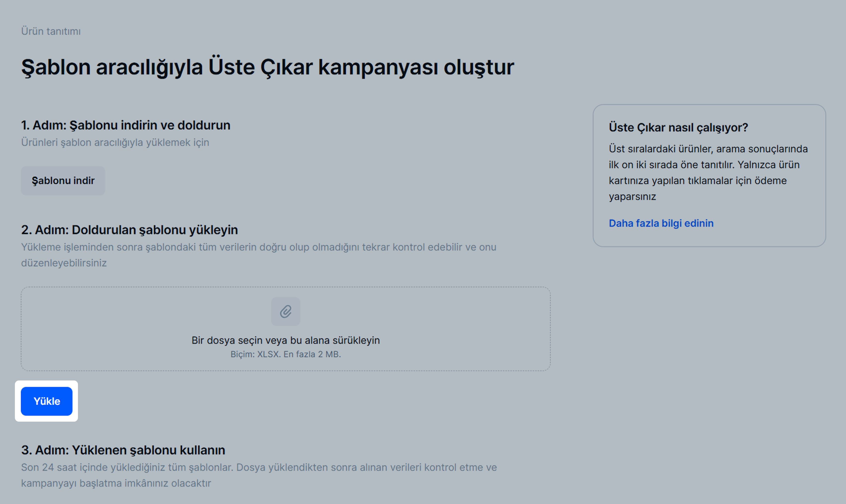Click the paperclip attachment icon
Viewport: 846px width, 504px height.
pyautogui.click(x=285, y=312)
